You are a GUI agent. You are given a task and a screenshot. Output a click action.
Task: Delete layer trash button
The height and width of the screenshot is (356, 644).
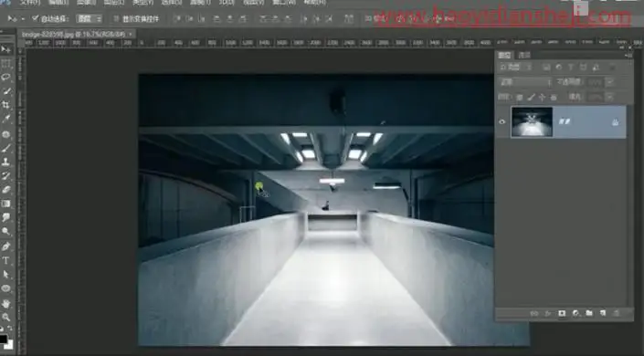(616, 313)
